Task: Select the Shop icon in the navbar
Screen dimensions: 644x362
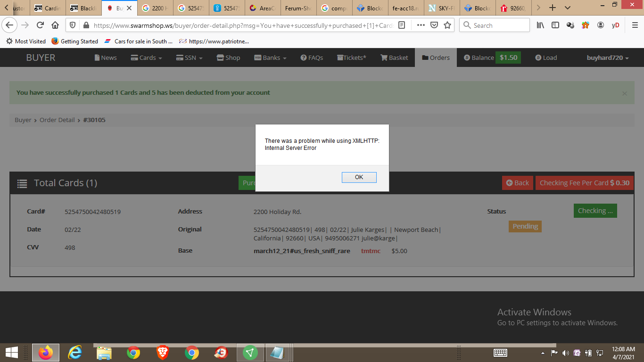Action: (220, 57)
